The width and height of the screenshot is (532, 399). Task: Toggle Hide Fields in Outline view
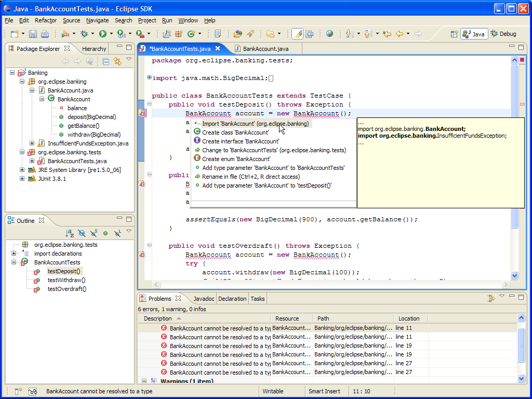pos(82,234)
